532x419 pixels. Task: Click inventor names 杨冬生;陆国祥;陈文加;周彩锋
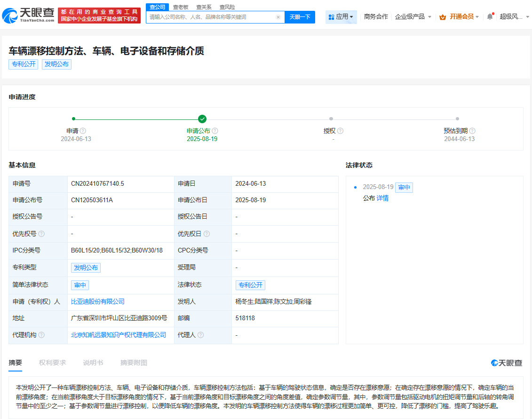tap(273, 301)
